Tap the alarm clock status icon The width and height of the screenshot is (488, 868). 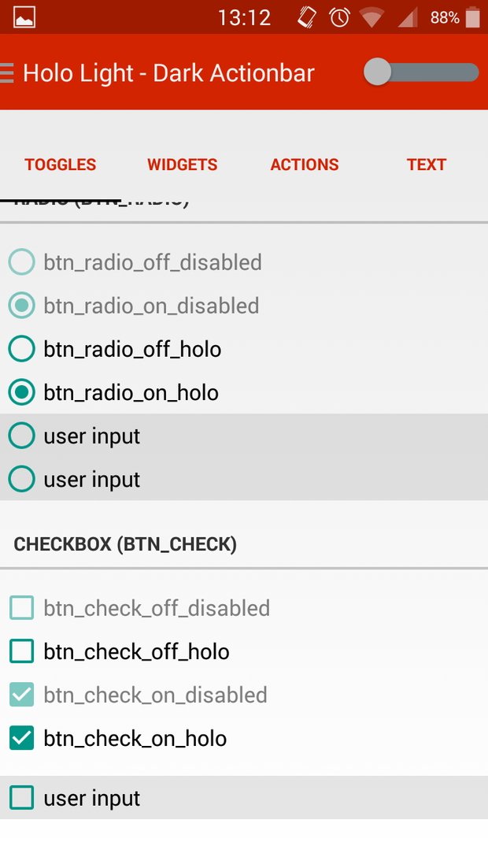[x=340, y=17]
